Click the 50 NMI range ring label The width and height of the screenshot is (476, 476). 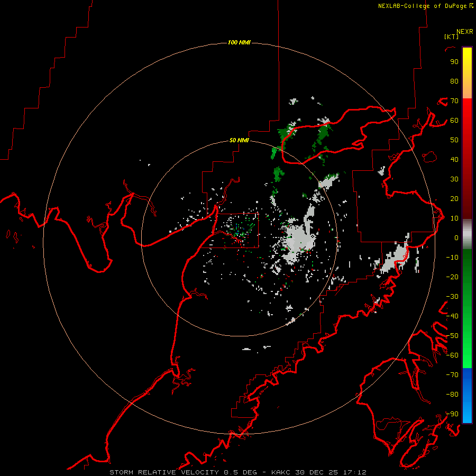tap(239, 140)
